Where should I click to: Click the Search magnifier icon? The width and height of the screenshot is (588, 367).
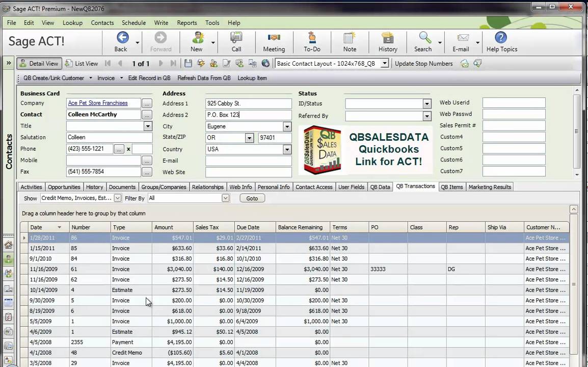pos(424,38)
